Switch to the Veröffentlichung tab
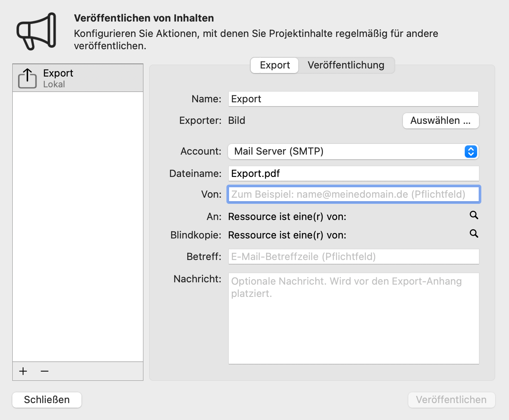This screenshot has width=509, height=420. point(345,65)
